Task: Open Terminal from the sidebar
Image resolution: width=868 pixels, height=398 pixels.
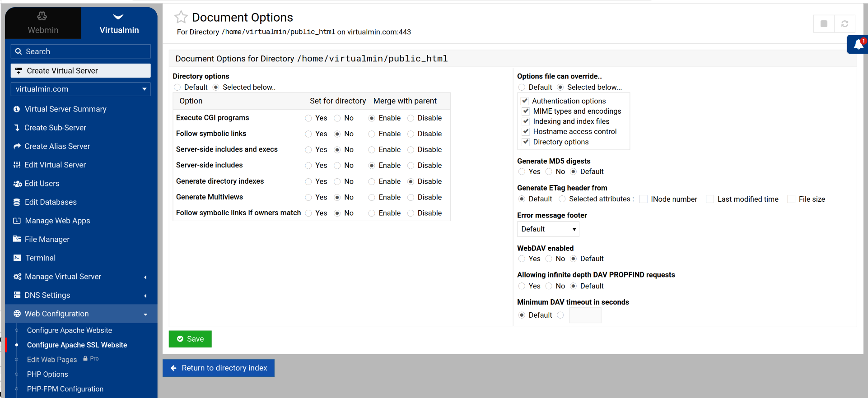Action: [40, 258]
